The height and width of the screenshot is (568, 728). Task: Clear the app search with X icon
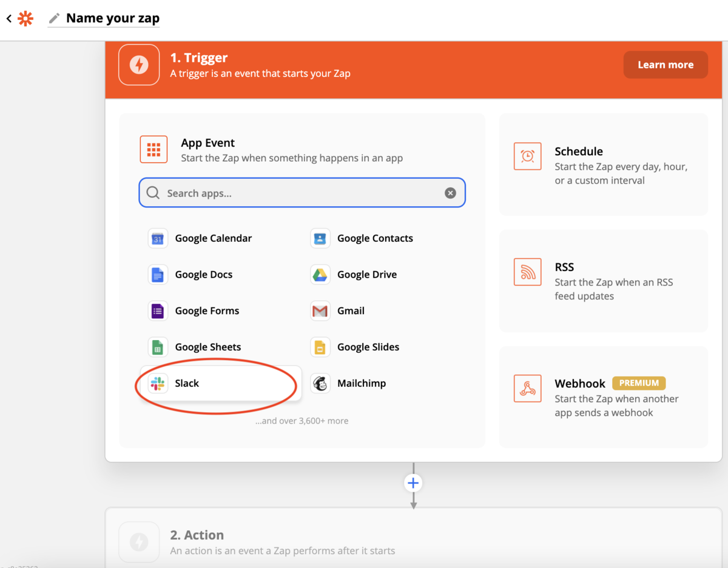450,193
